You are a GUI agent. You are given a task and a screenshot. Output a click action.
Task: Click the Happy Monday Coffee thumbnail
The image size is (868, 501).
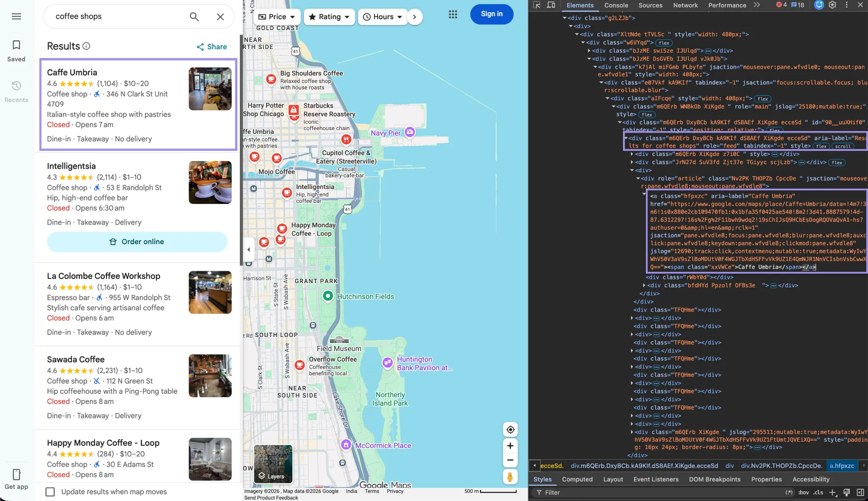point(210,459)
